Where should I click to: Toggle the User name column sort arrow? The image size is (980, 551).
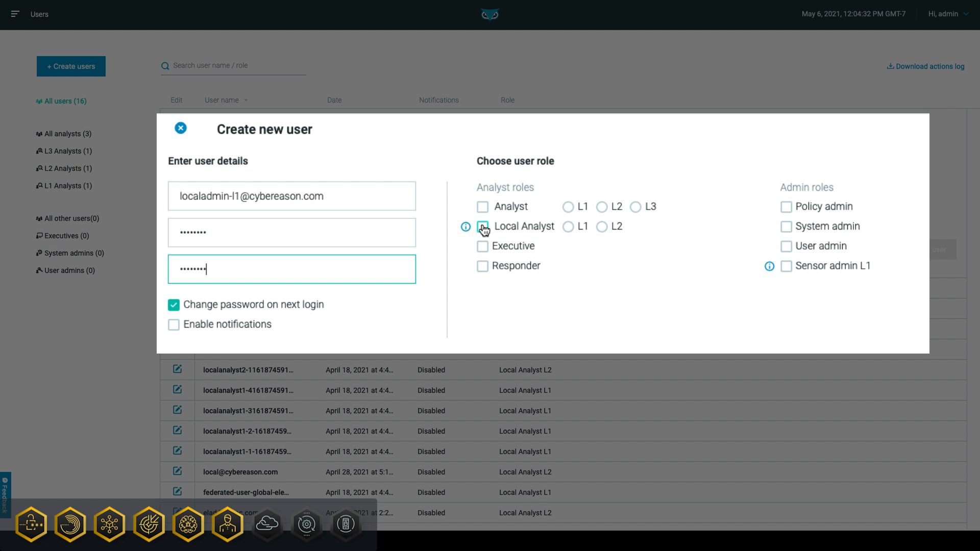247,100
